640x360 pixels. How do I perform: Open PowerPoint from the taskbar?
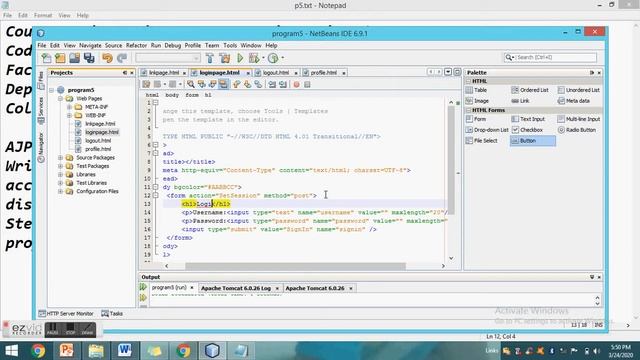(x=67, y=351)
